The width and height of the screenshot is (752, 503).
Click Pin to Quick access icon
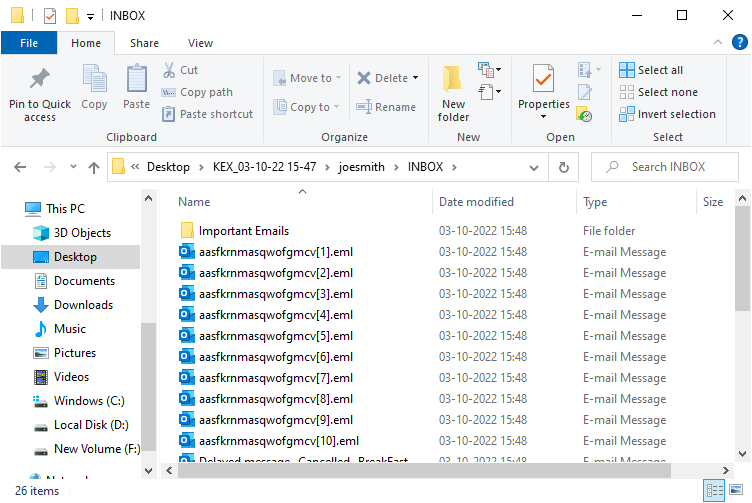40,79
